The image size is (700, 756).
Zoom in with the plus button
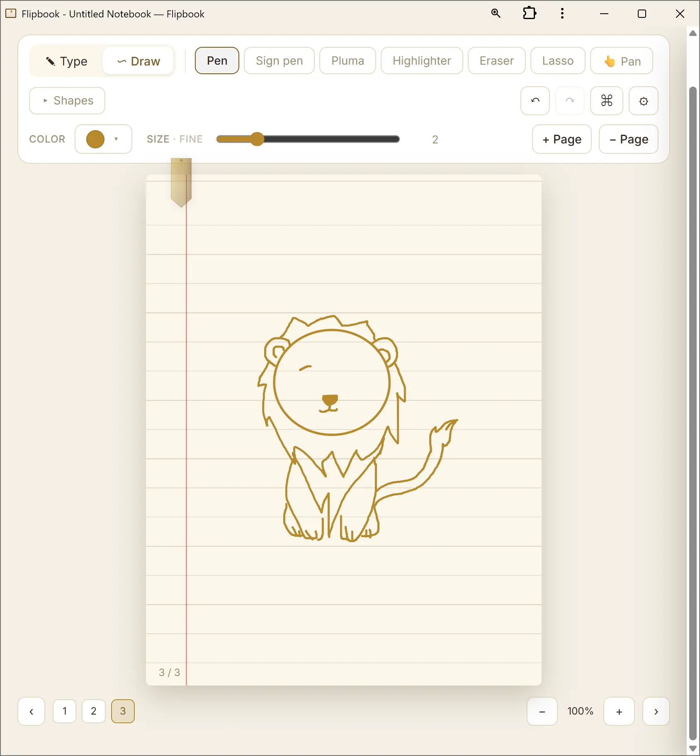[619, 711]
